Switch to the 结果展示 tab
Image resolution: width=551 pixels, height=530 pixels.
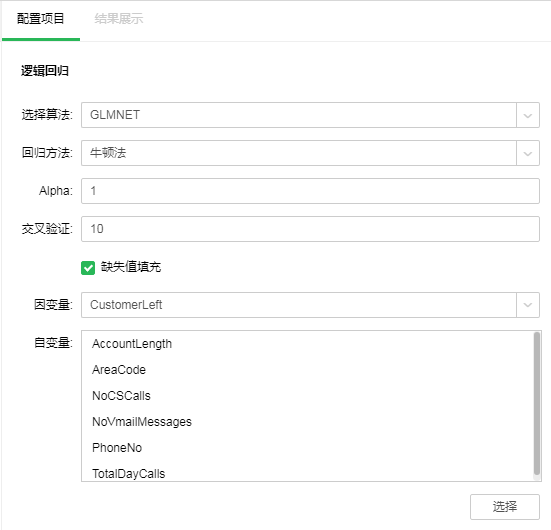coord(119,19)
